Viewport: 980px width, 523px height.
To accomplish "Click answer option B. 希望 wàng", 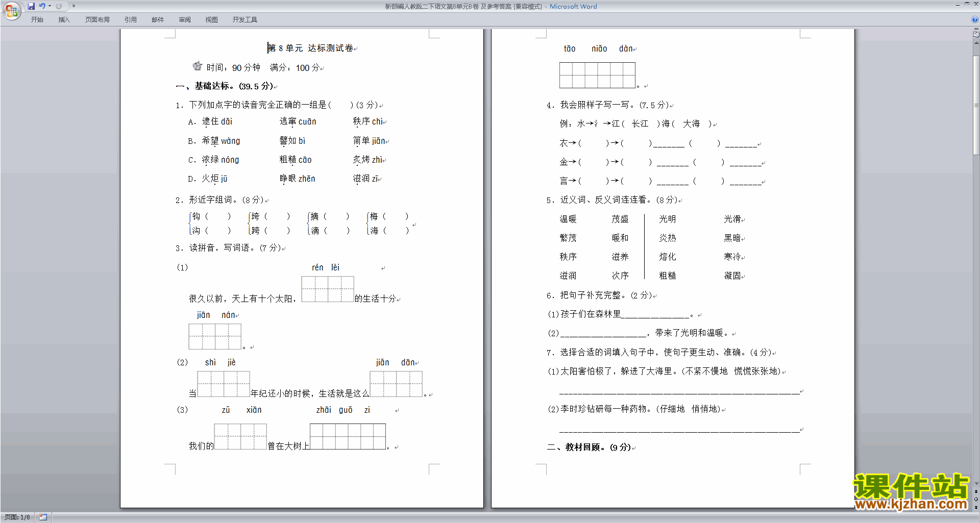I will click(214, 141).
